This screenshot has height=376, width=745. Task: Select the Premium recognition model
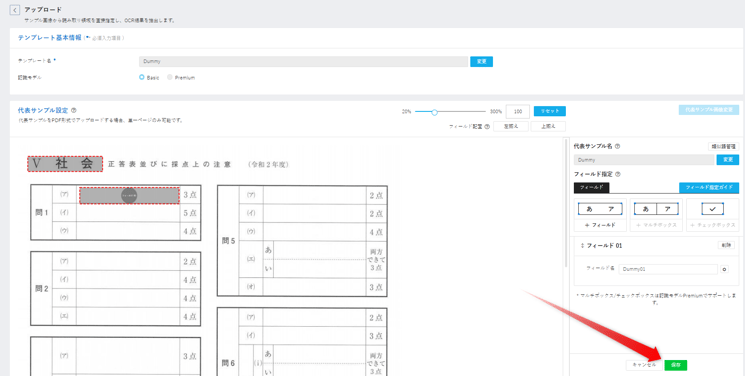(170, 77)
